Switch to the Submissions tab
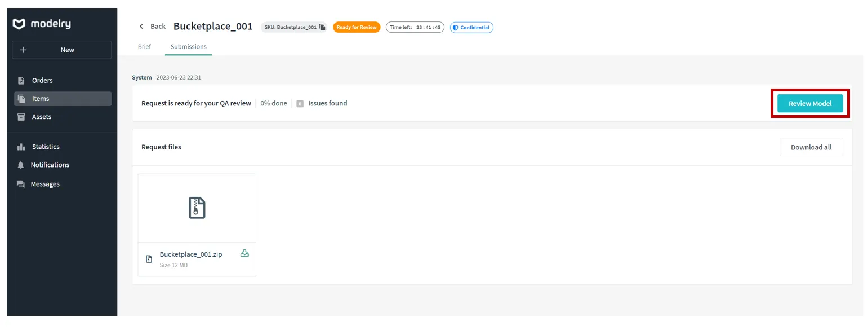The width and height of the screenshot is (868, 330). (x=189, y=47)
